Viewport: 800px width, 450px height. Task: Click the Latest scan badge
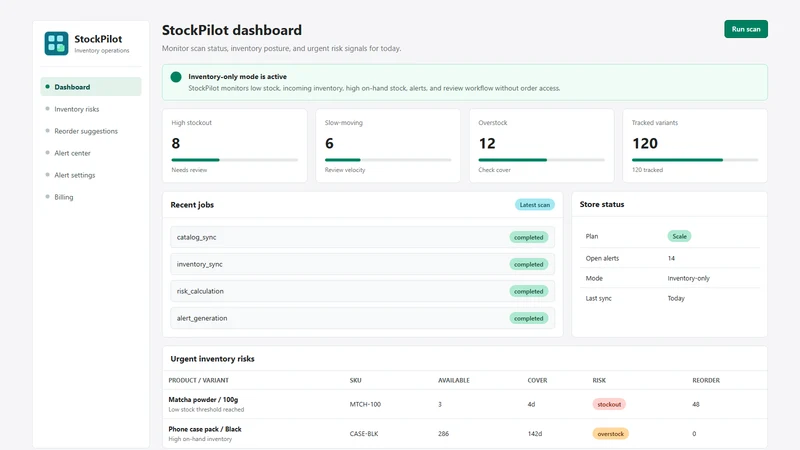(x=535, y=205)
